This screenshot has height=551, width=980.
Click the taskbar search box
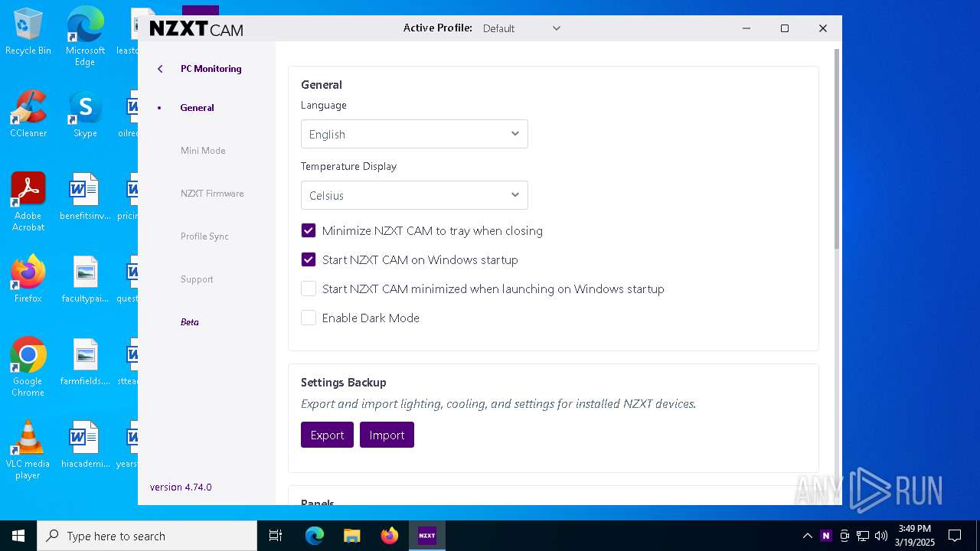tap(147, 536)
